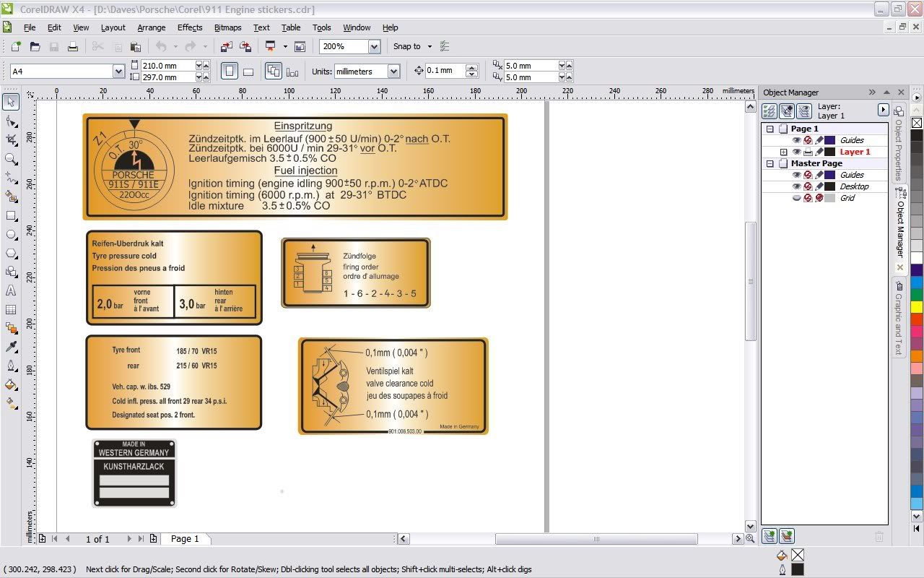Pick the green swatch in color palette

[x=916, y=295]
